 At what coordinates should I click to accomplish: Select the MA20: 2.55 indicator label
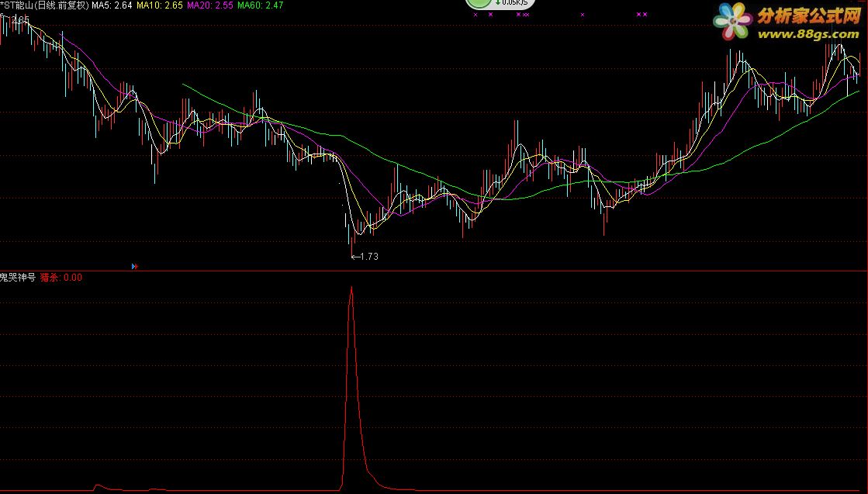[x=209, y=5]
